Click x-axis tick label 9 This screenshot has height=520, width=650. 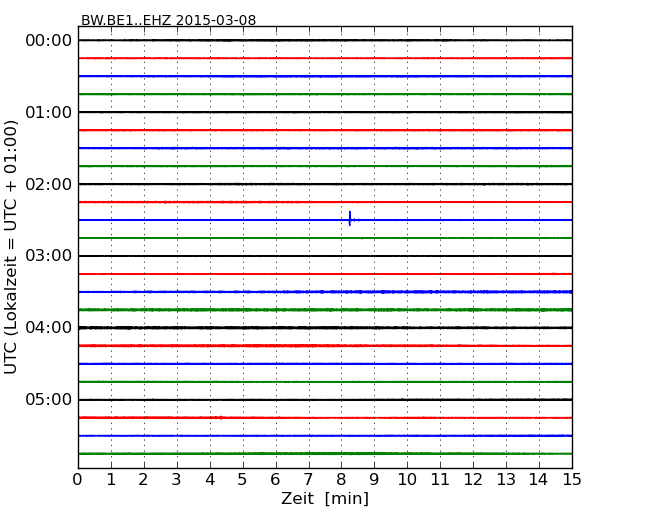pyautogui.click(x=374, y=480)
